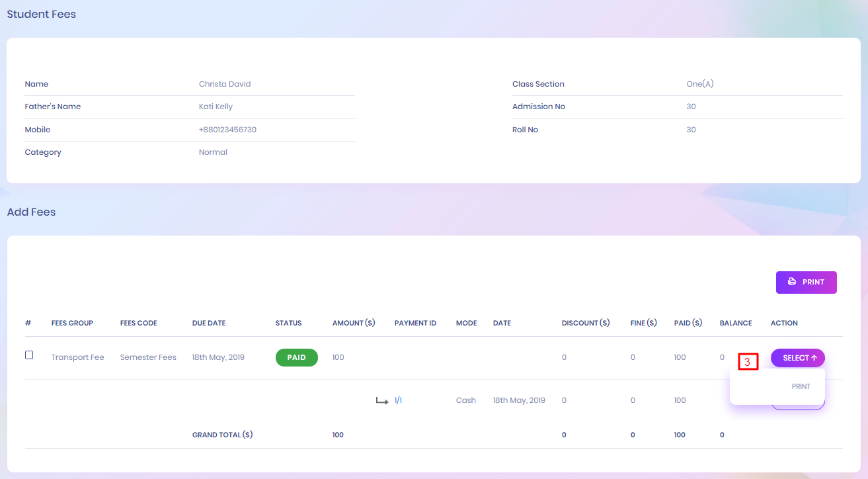The image size is (868, 479).
Task: Click the sub-row arrow icon before payment 1/1
Action: 381,400
